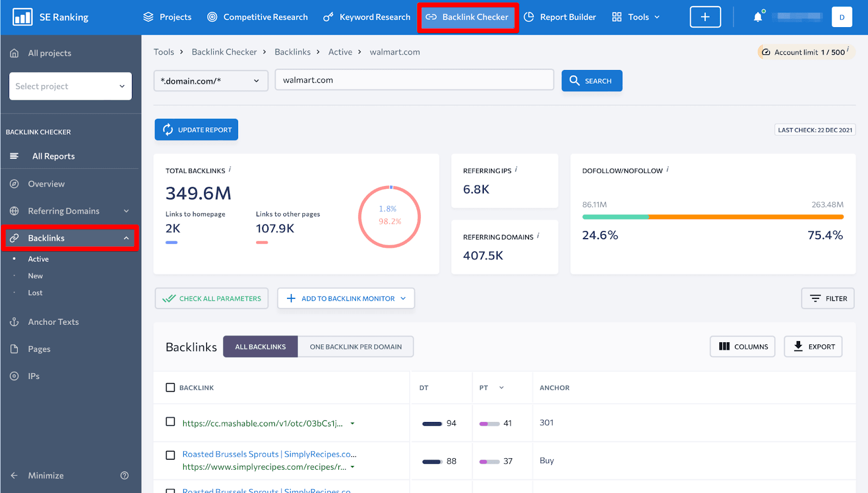Click the Pages document icon
Screen dimensions: 868x493
point(15,349)
